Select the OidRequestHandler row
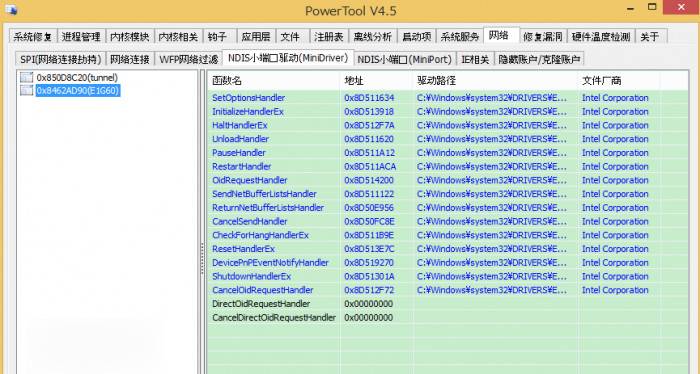The height and width of the screenshot is (374, 700). (448, 180)
